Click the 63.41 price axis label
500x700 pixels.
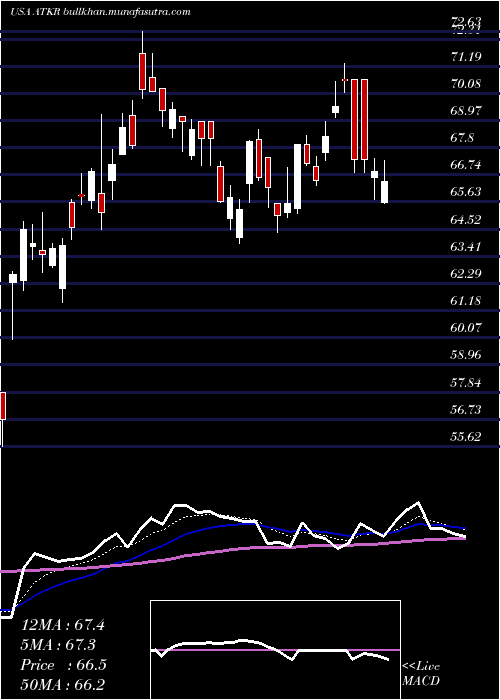(466, 247)
